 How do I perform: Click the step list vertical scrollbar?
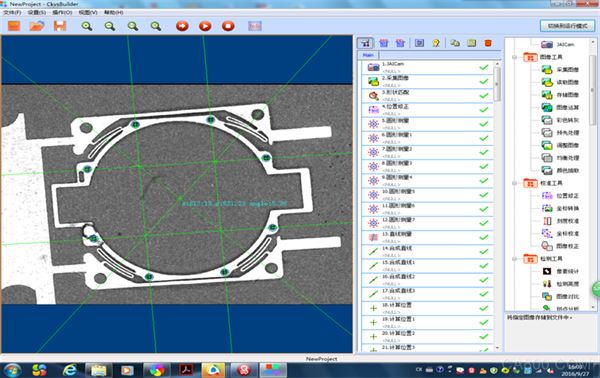497,206
